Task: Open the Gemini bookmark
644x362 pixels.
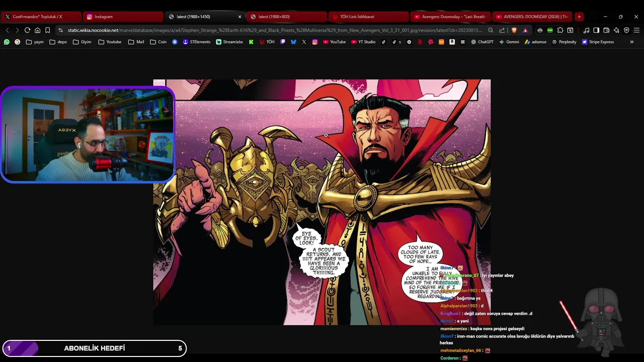Action: click(509, 42)
